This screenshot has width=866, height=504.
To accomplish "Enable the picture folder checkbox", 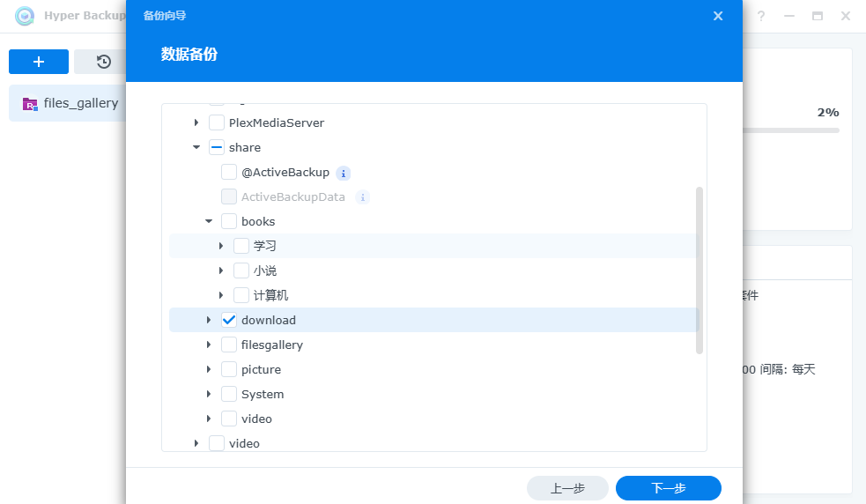I will tap(229, 369).
